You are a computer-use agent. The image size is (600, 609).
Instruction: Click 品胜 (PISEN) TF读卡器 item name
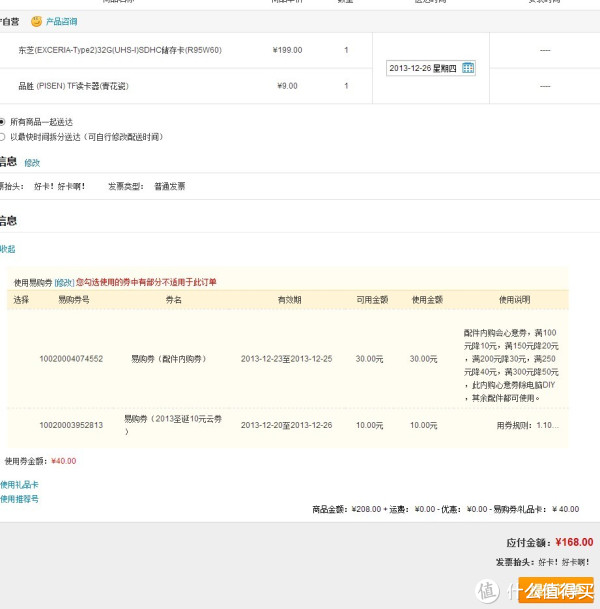tap(73, 86)
